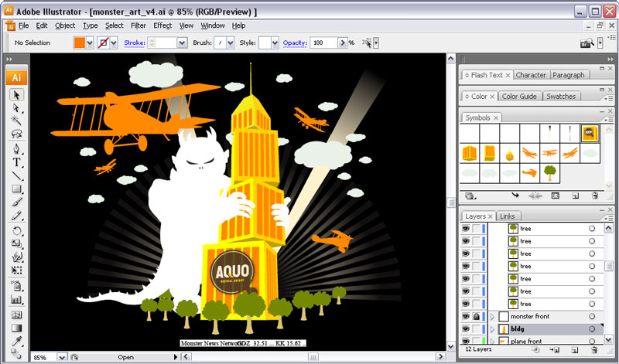The height and width of the screenshot is (364, 619).
Task: Select the Blend tool
Action: click(x=16, y=353)
